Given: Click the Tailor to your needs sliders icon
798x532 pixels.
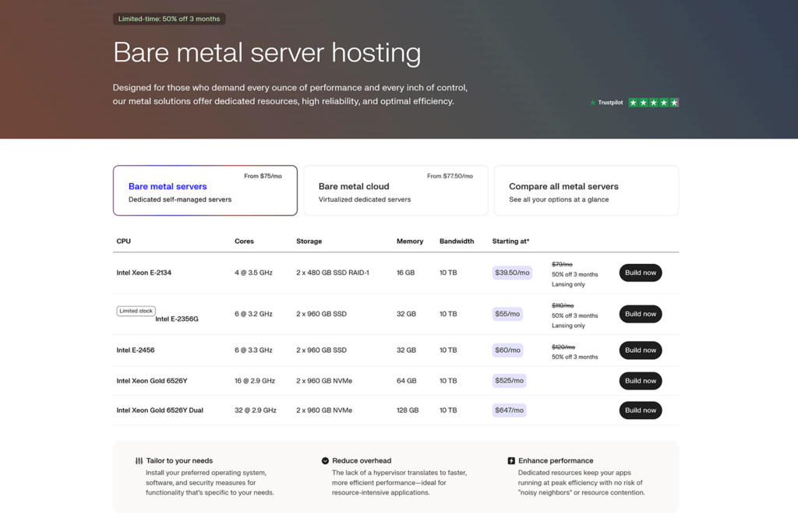Looking at the screenshot, I should coord(139,461).
